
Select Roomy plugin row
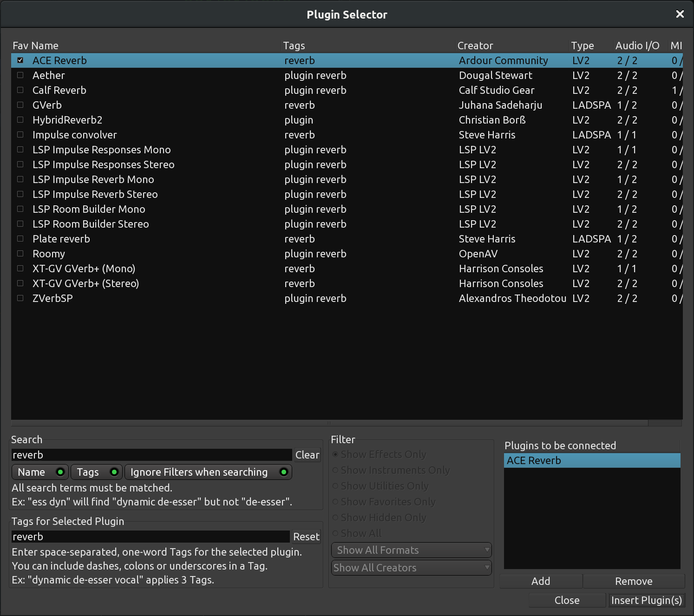click(x=347, y=254)
